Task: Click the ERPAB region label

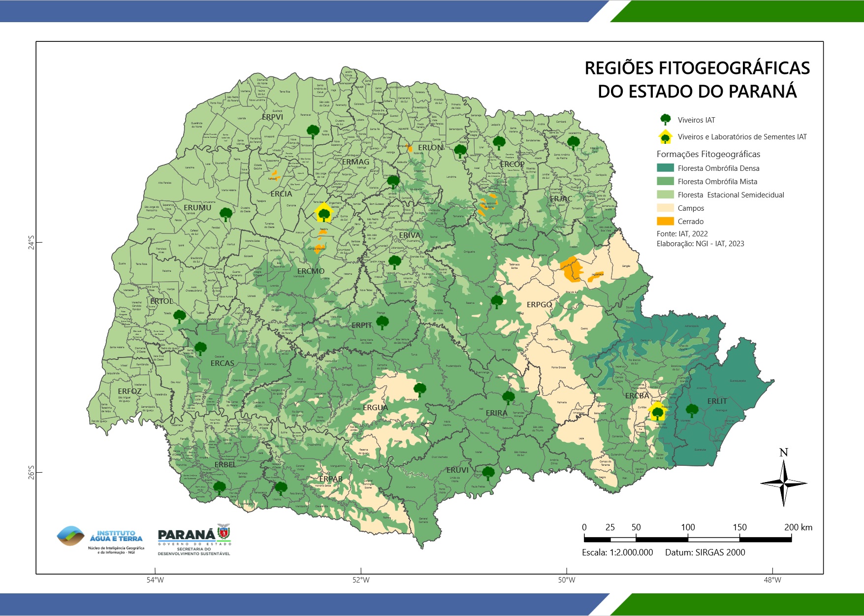Action: (x=331, y=479)
